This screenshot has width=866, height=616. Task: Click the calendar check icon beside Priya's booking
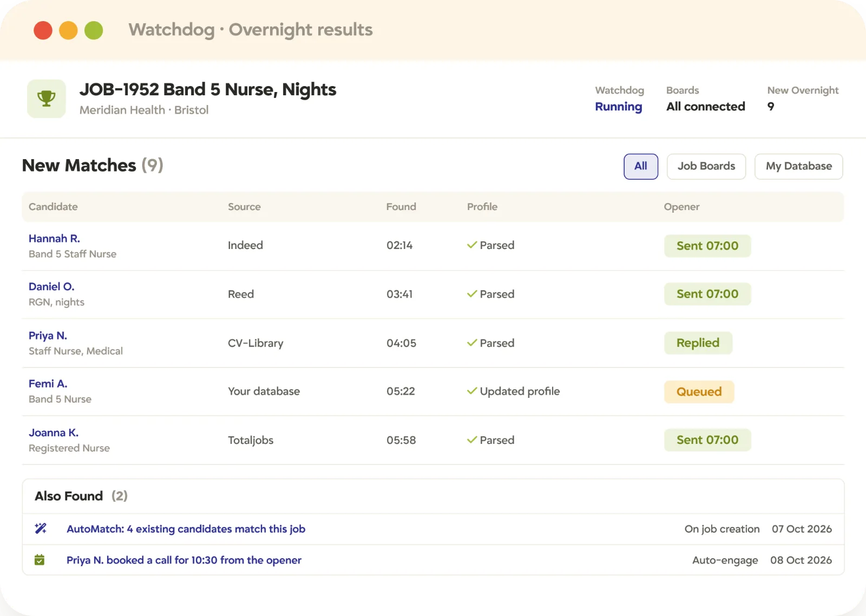coord(40,560)
